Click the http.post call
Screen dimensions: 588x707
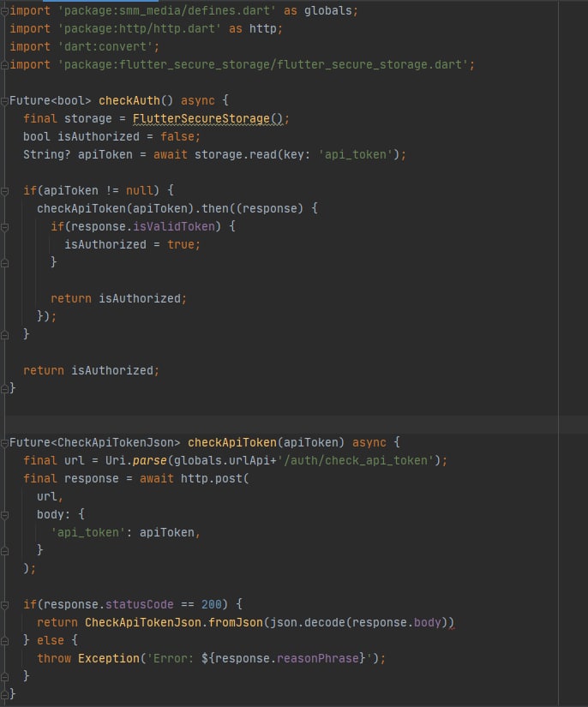tap(212, 478)
